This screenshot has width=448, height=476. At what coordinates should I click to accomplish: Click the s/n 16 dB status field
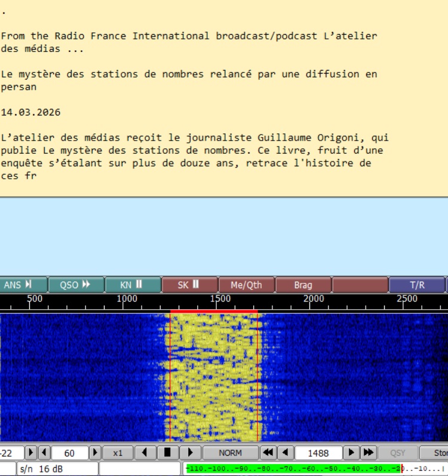tap(57, 469)
